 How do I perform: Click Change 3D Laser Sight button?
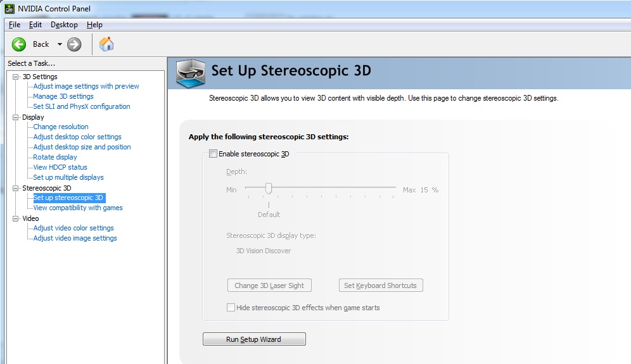pyautogui.click(x=269, y=286)
